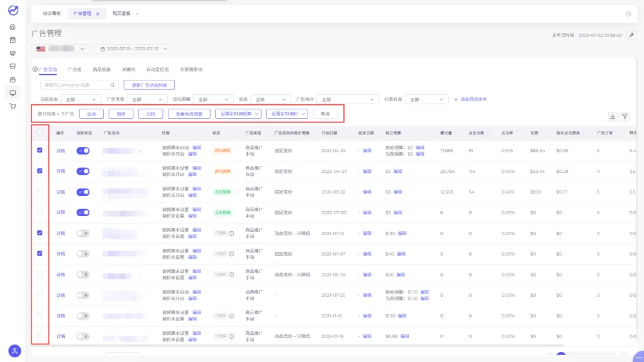
Task: Click the filter funnel icon above table
Action: click(x=625, y=116)
